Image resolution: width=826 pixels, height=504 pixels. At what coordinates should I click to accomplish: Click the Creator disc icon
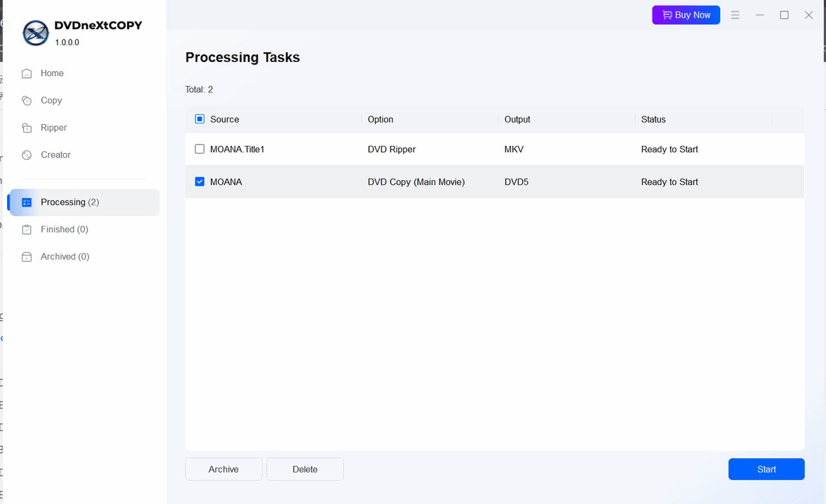tap(26, 155)
